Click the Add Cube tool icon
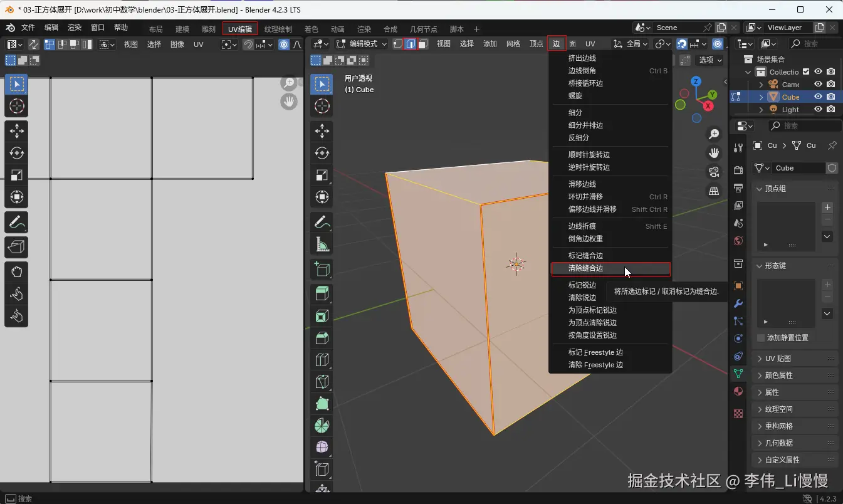The image size is (843, 504). (x=322, y=270)
